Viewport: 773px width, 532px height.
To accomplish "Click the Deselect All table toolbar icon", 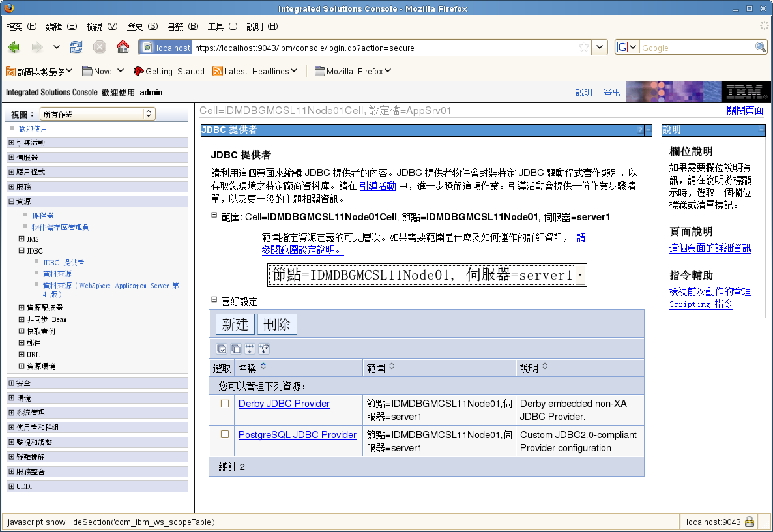I will (236, 349).
